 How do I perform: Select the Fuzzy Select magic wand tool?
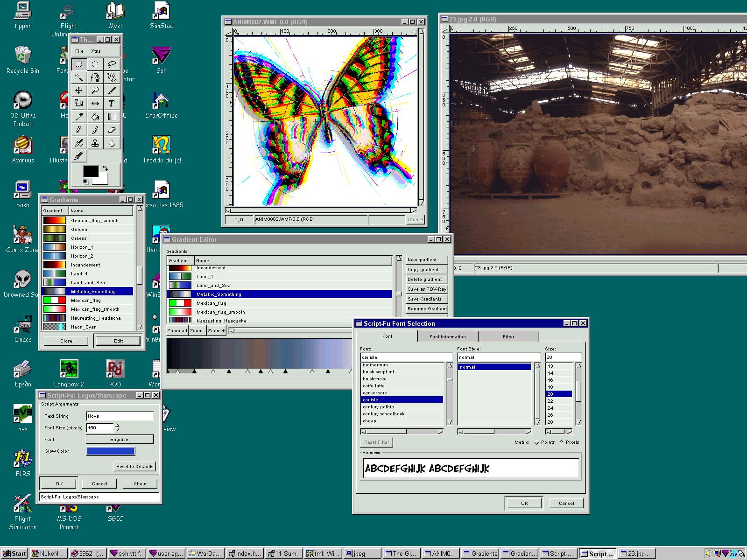point(79,77)
